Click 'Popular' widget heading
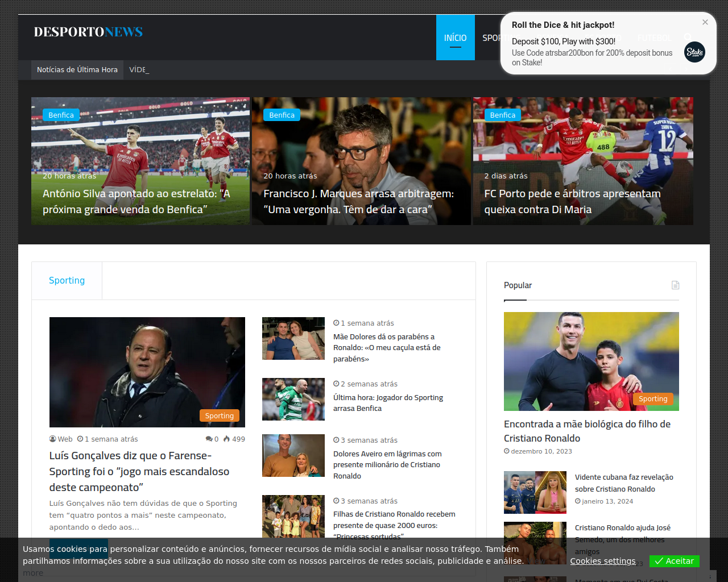 tap(518, 285)
